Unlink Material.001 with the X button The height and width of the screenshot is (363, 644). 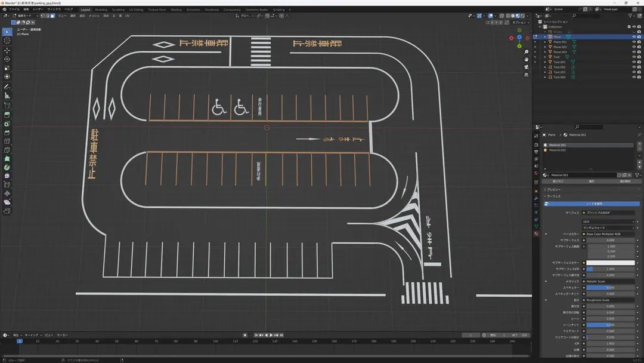point(629,175)
